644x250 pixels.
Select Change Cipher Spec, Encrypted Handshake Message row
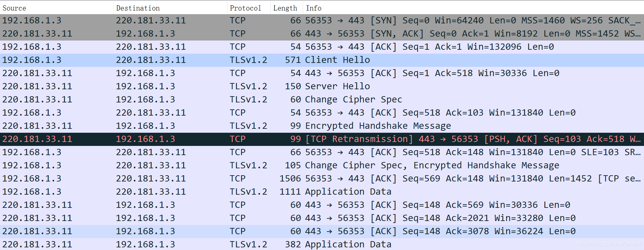[x=322, y=165]
